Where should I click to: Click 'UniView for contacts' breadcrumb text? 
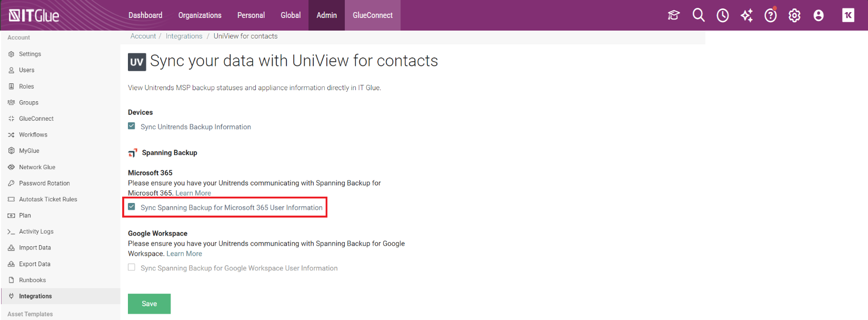click(245, 36)
